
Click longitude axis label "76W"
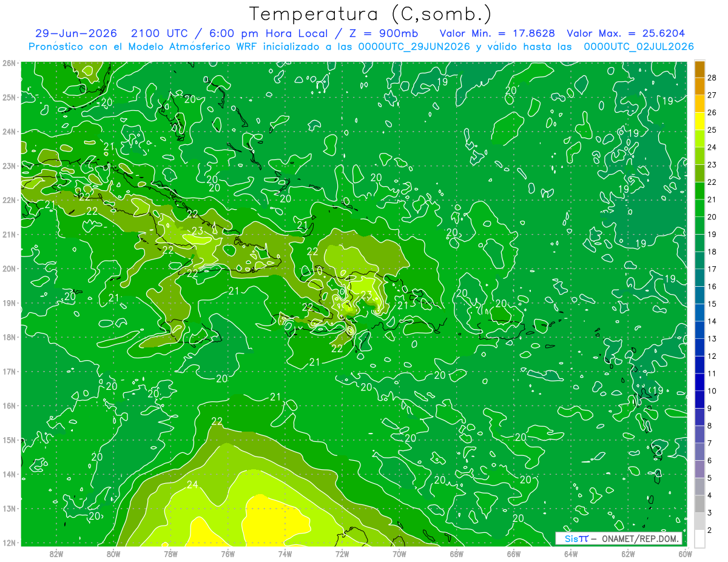(227, 554)
